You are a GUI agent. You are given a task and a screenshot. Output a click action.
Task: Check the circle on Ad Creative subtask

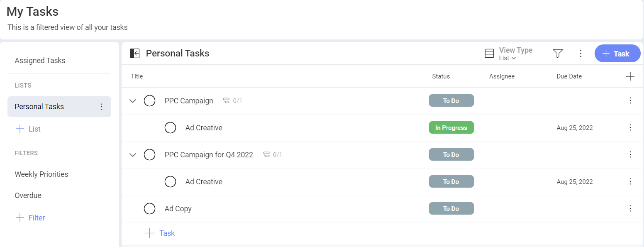coord(170,127)
